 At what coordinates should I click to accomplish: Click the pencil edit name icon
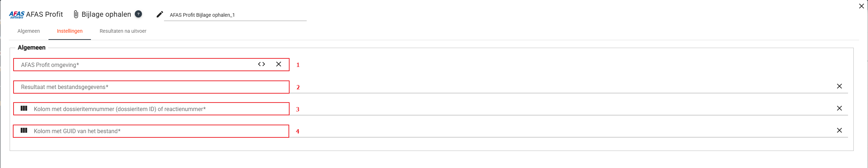(x=160, y=14)
